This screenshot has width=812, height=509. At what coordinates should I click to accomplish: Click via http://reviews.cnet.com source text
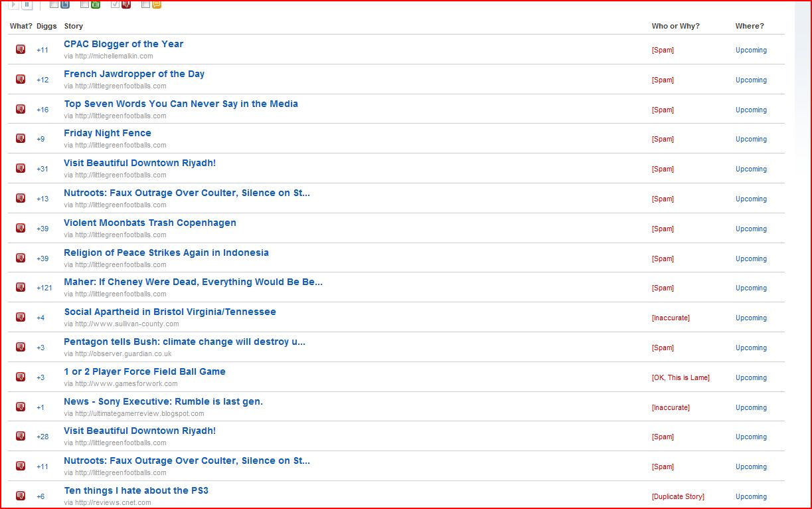click(x=108, y=502)
